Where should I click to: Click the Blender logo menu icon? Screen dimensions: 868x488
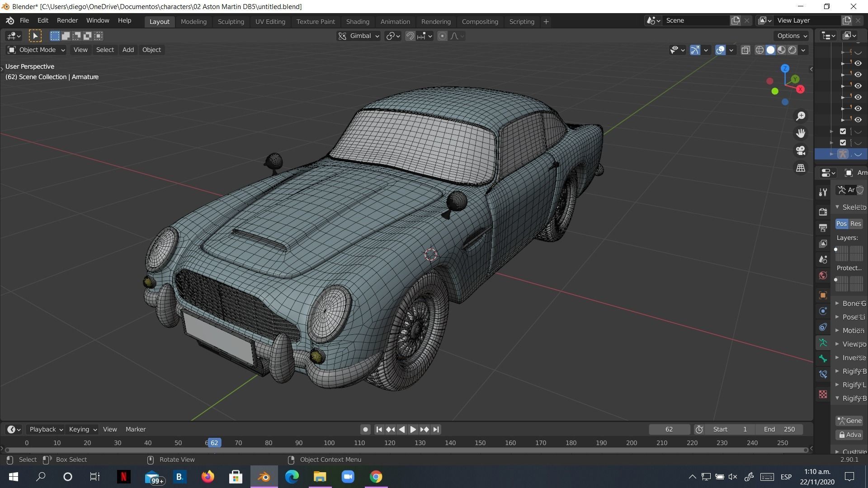point(10,21)
